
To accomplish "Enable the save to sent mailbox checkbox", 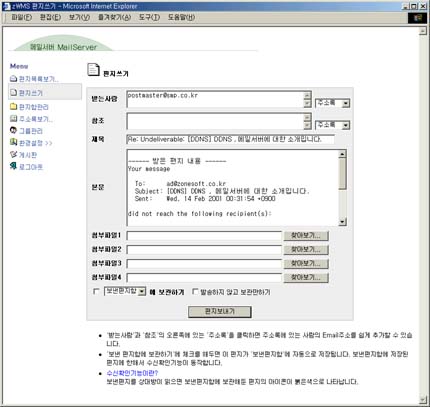I will 96,292.
